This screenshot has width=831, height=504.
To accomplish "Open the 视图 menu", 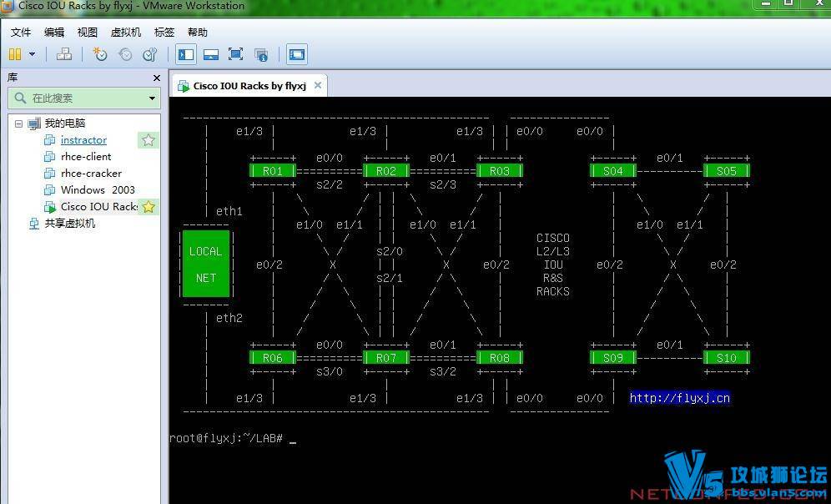I will coord(88,33).
